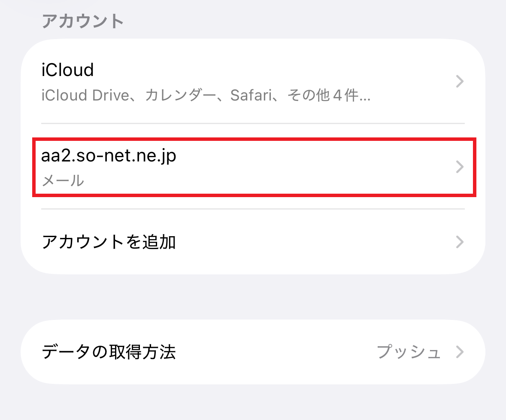Image resolution: width=506 pixels, height=420 pixels.
Task: Click divider line below iCloud row
Action: click(x=253, y=123)
